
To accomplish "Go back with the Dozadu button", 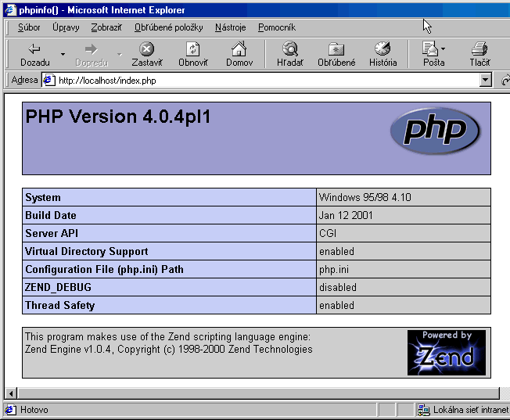I will pyautogui.click(x=34, y=54).
